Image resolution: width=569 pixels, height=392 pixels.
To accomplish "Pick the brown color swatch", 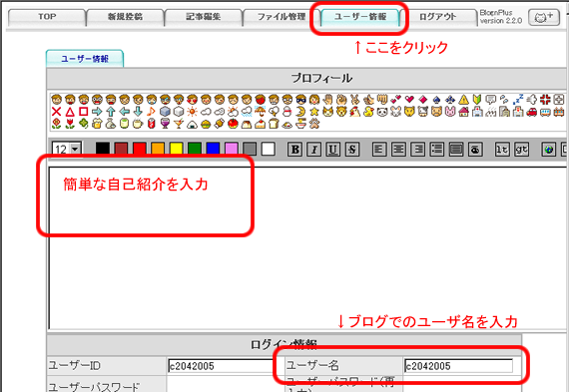I will 121,149.
